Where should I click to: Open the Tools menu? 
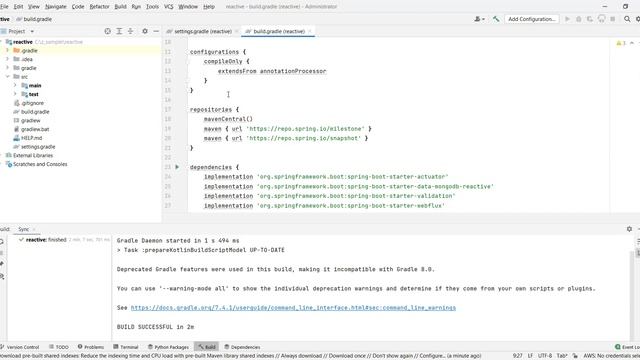click(152, 7)
